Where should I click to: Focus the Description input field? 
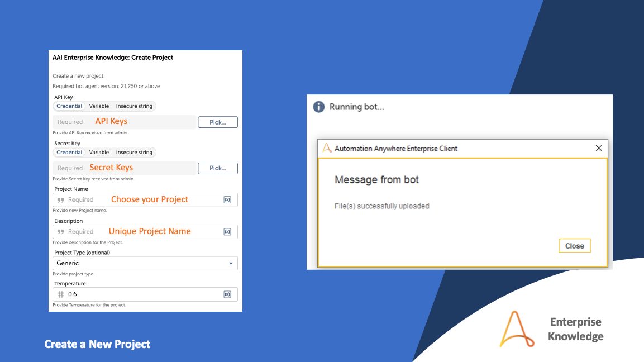pos(145,232)
